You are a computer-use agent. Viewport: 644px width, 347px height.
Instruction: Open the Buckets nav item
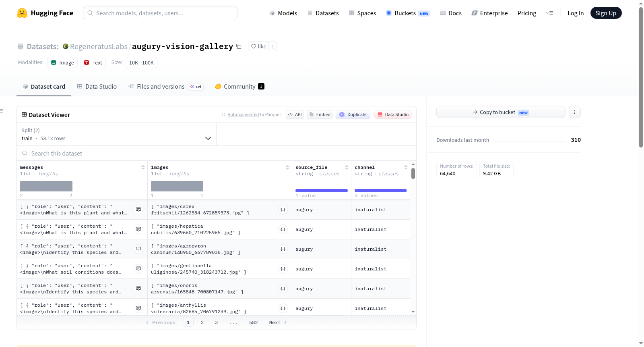pyautogui.click(x=408, y=13)
